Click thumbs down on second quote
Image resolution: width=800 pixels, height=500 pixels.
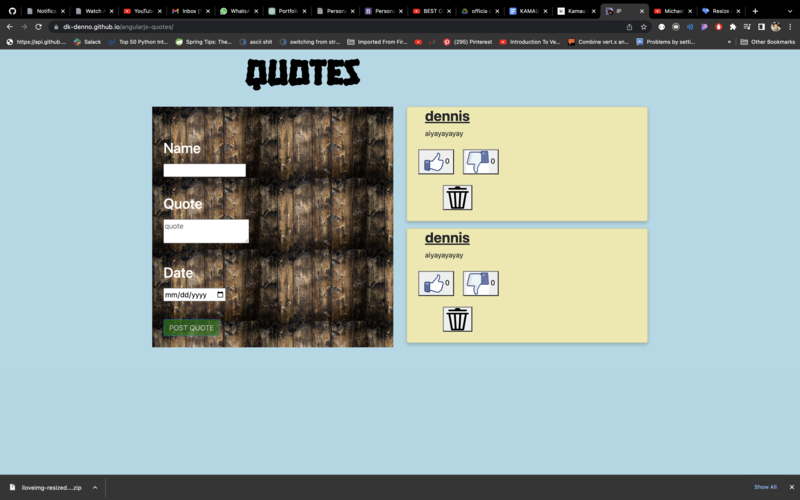click(480, 284)
